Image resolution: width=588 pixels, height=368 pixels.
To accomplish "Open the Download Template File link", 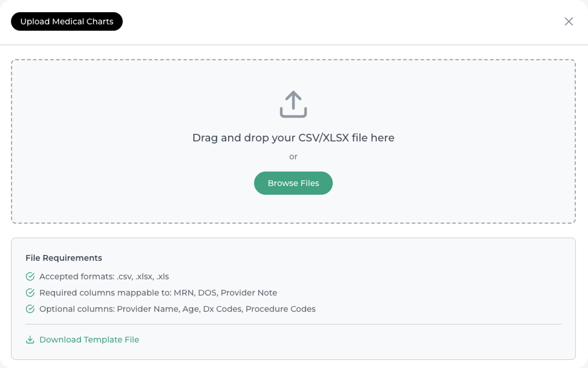I will pos(89,340).
